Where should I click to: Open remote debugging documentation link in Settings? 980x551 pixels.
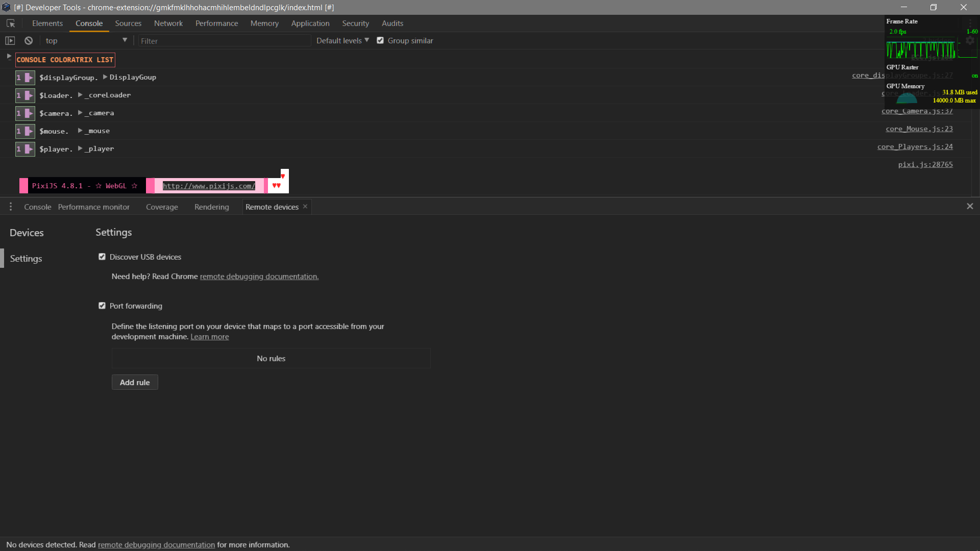click(259, 277)
